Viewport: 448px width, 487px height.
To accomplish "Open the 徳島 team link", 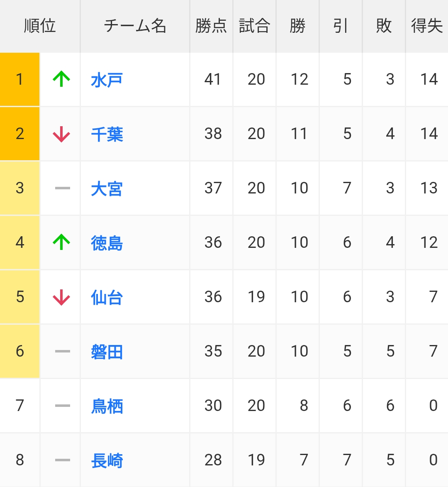I will (107, 243).
